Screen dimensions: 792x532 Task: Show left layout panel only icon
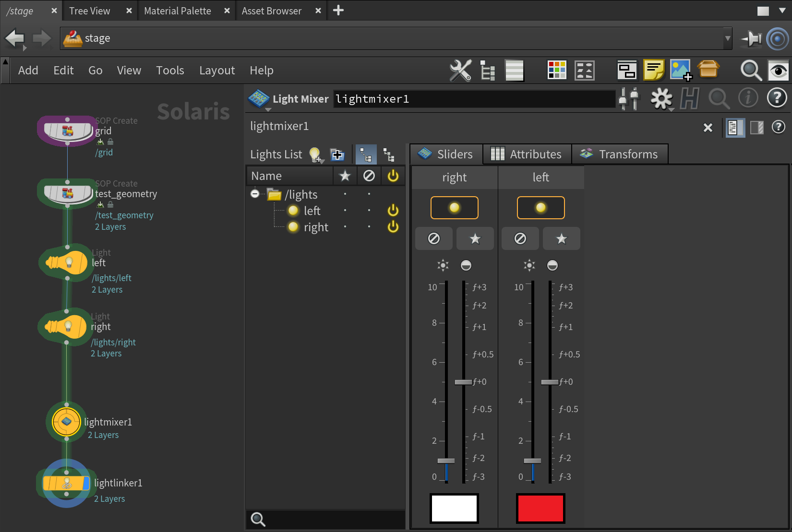tap(735, 128)
